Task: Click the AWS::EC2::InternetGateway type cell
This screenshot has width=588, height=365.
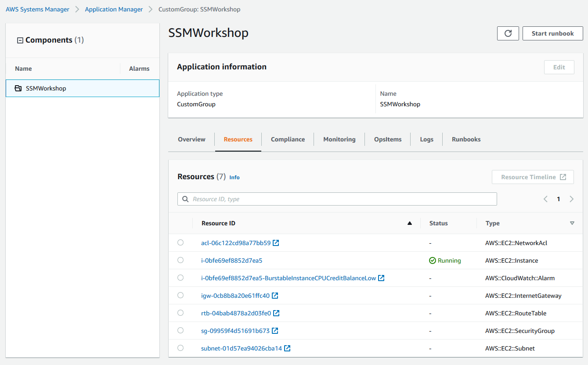Action: 523,296
